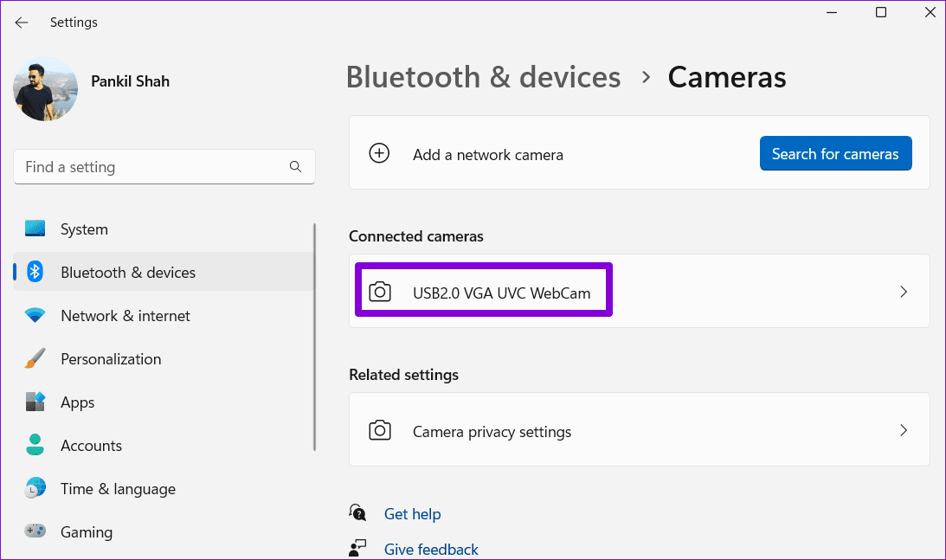
Task: Click the Add a network camera label
Action: point(488,155)
